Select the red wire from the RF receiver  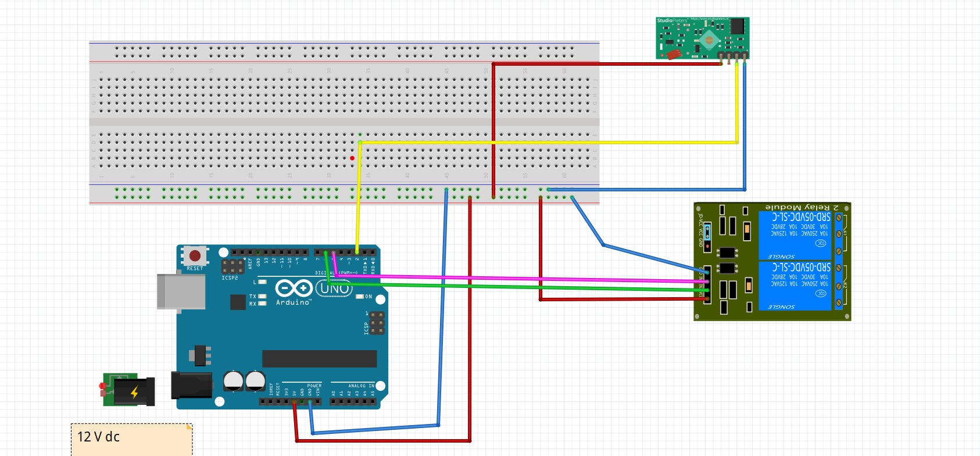coord(605,64)
